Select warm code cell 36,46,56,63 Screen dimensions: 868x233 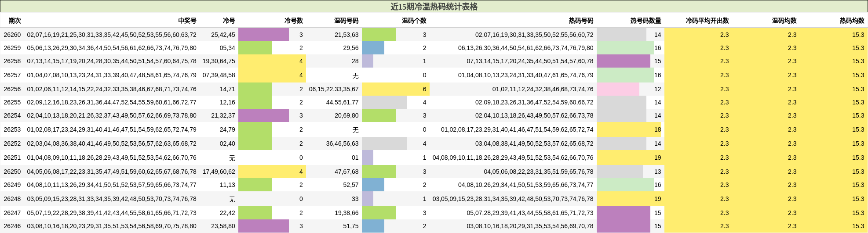(x=343, y=143)
